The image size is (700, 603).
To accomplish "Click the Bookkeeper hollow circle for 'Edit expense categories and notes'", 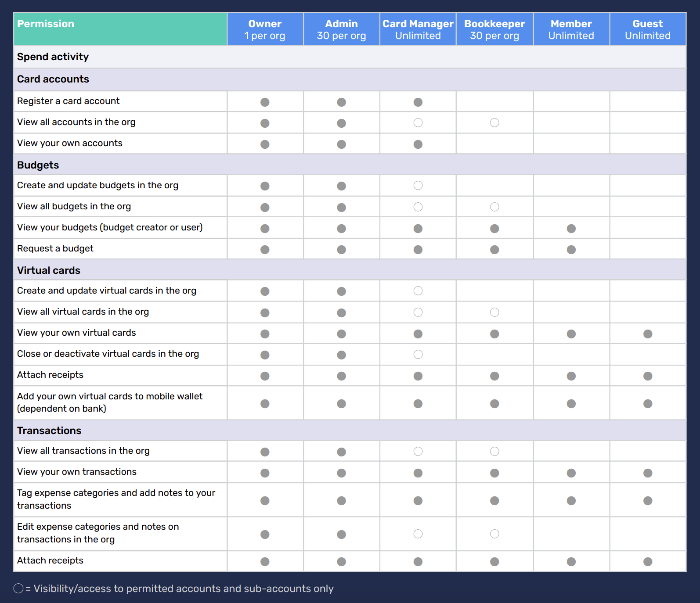I will click(x=494, y=534).
